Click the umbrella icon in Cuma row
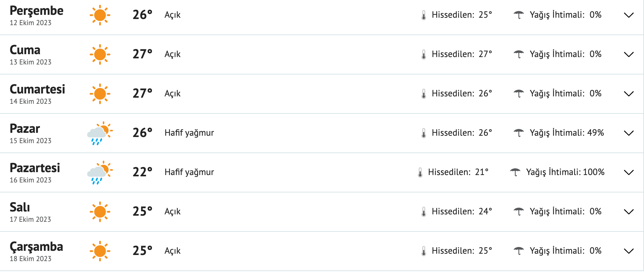 point(519,54)
